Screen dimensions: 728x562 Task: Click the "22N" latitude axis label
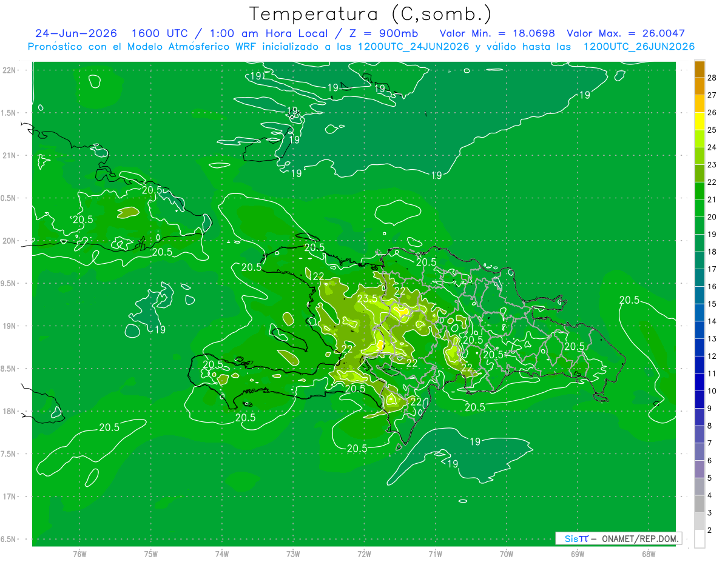click(x=10, y=70)
